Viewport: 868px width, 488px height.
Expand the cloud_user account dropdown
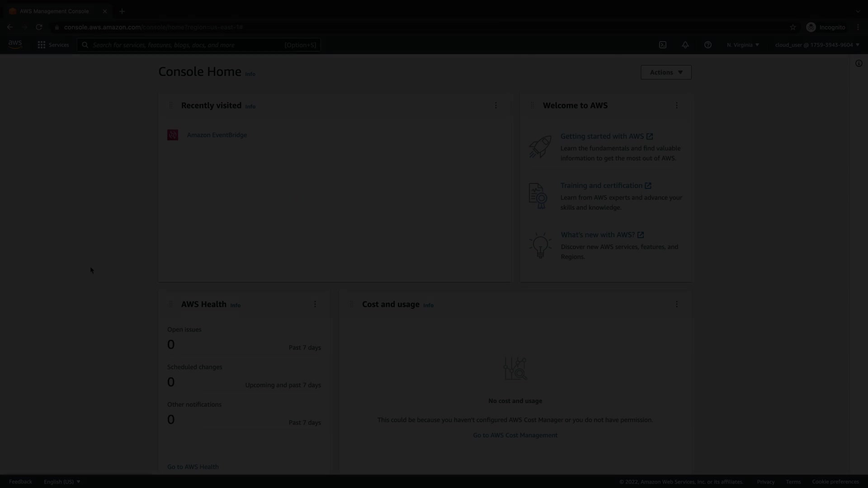817,45
